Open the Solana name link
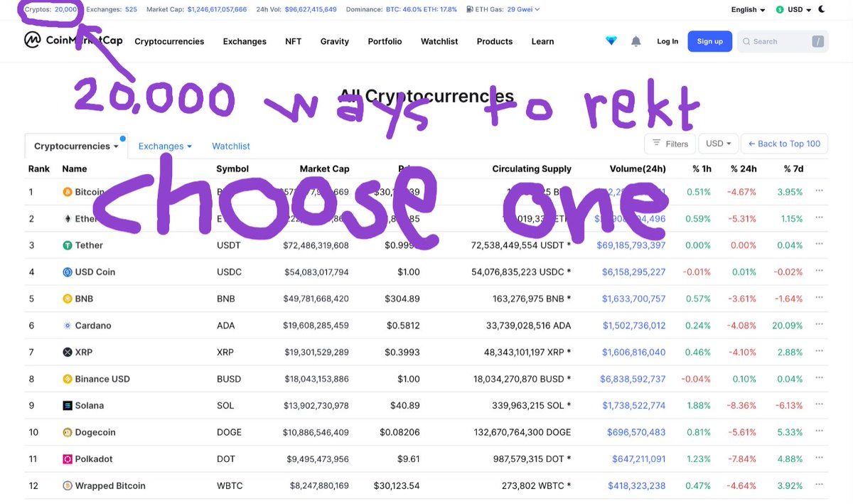 (x=90, y=405)
